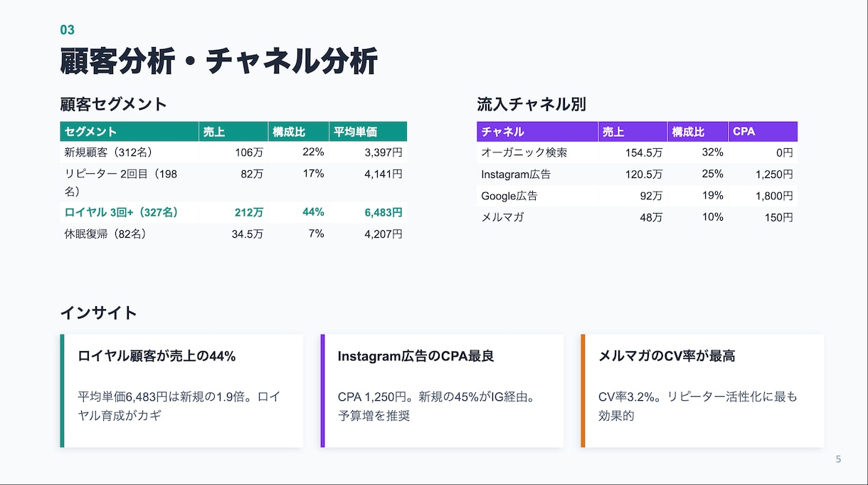This screenshot has width=868, height=485.
Task: Select the 顧客セグメント heading
Action: click(113, 104)
